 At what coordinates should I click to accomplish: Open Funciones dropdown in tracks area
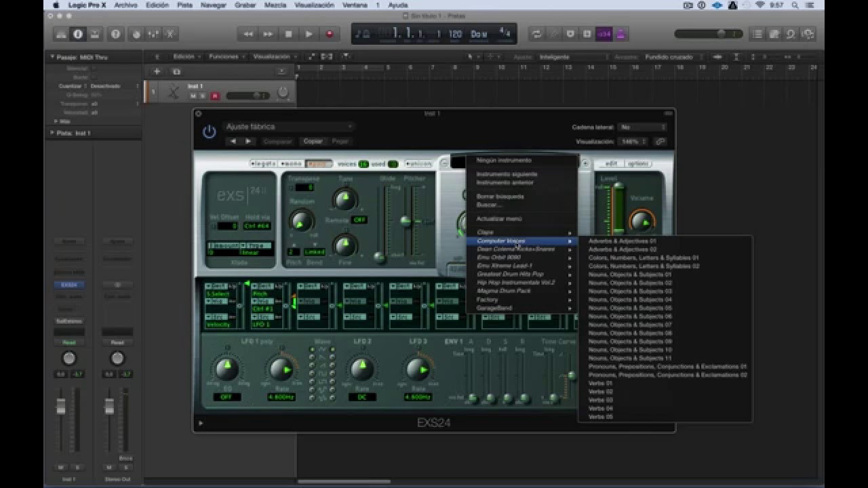click(x=226, y=57)
